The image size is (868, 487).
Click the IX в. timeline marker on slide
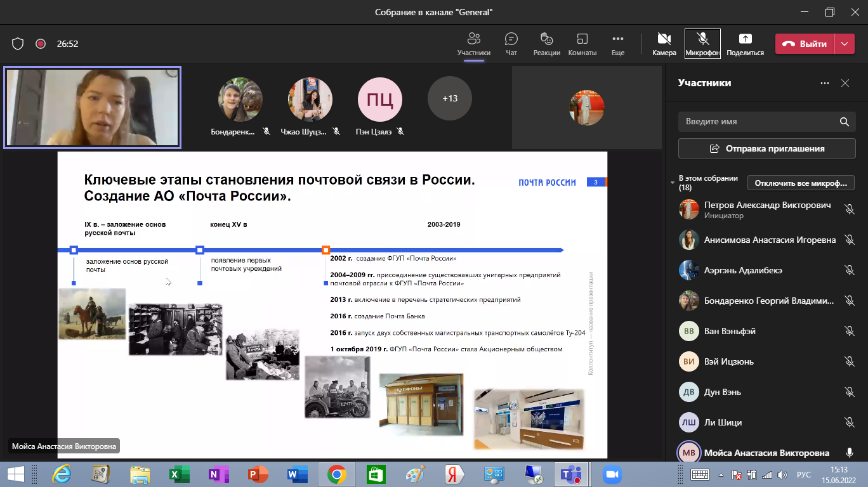[74, 250]
